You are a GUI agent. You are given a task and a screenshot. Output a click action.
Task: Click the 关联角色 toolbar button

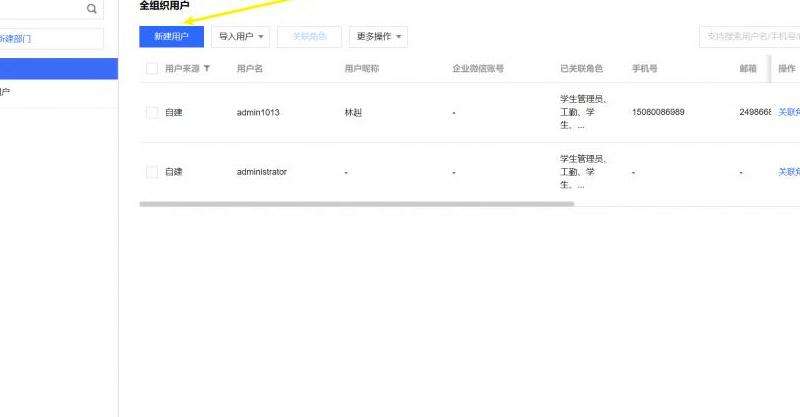point(309,37)
